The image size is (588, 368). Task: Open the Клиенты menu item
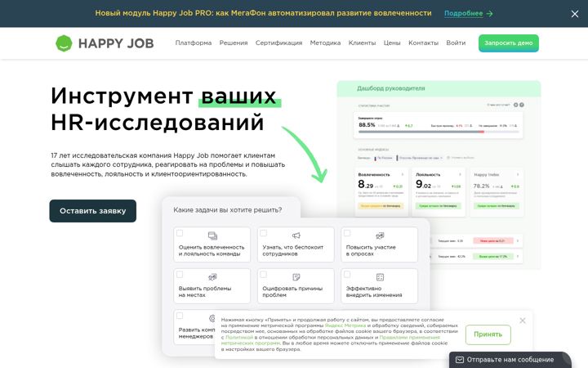(x=363, y=43)
